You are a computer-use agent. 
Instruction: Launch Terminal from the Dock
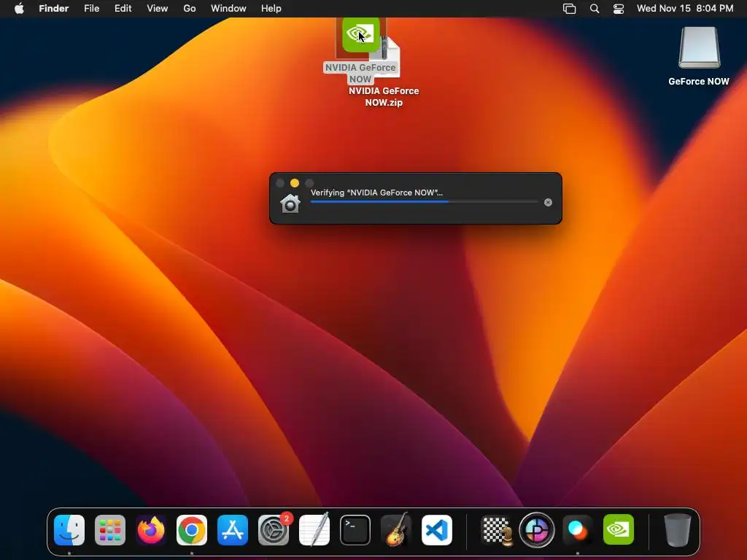click(355, 529)
